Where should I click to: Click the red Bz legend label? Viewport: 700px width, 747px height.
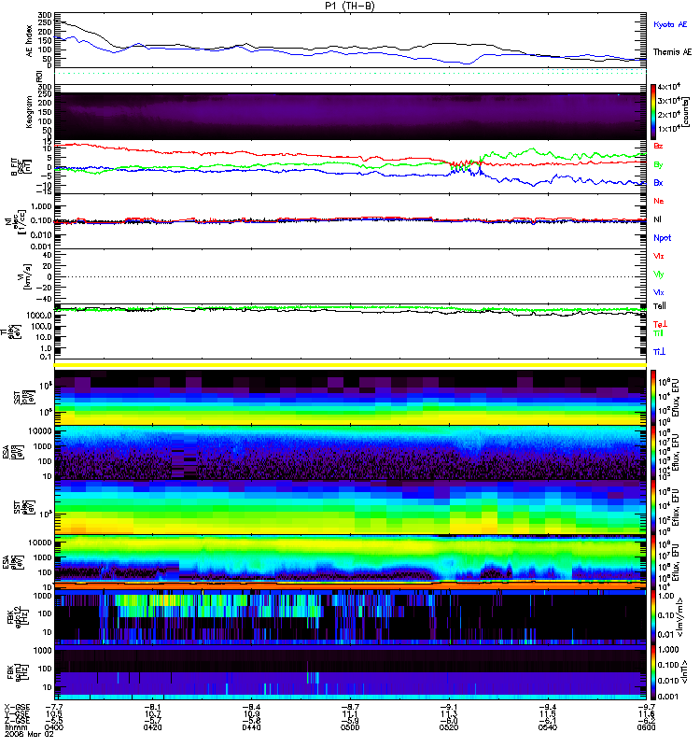coord(658,146)
